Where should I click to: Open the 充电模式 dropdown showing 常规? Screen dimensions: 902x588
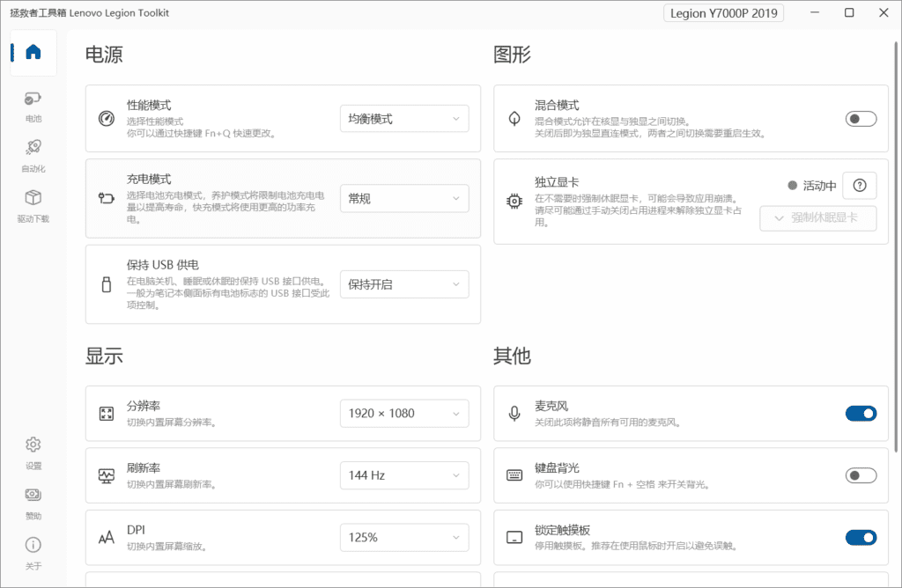(x=404, y=199)
